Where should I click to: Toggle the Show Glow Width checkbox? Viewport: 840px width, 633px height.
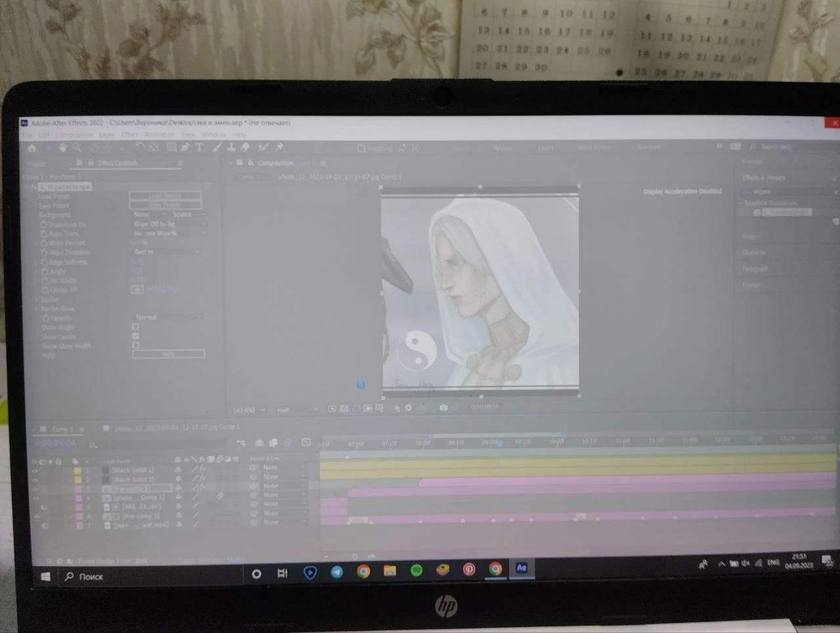[136, 345]
